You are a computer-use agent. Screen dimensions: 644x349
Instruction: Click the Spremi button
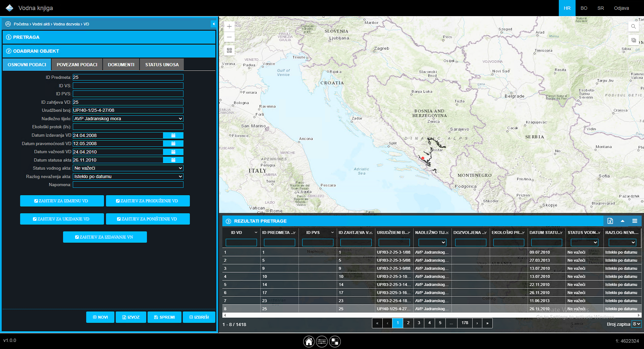[164, 317]
